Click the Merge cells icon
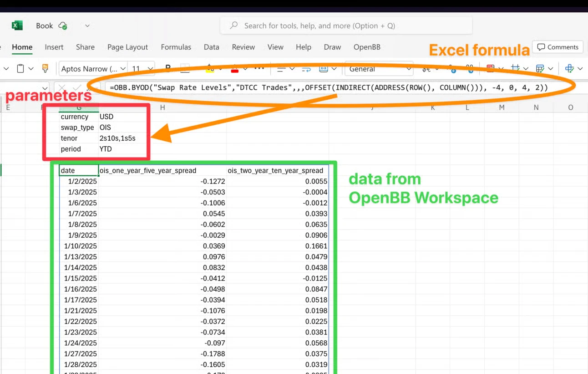Image resolution: width=588 pixels, height=374 pixels. (x=324, y=69)
